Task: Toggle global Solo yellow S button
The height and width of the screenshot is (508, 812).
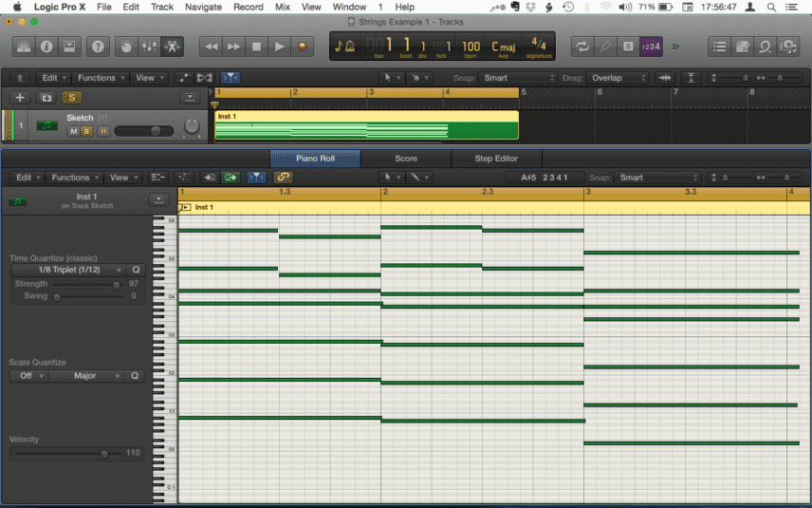Action: click(x=71, y=98)
